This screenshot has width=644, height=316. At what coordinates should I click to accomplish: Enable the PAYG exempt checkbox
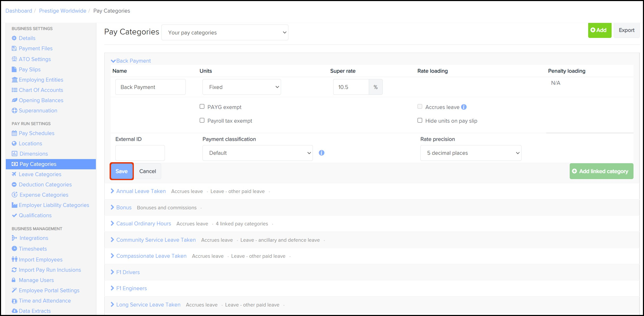pyautogui.click(x=202, y=107)
